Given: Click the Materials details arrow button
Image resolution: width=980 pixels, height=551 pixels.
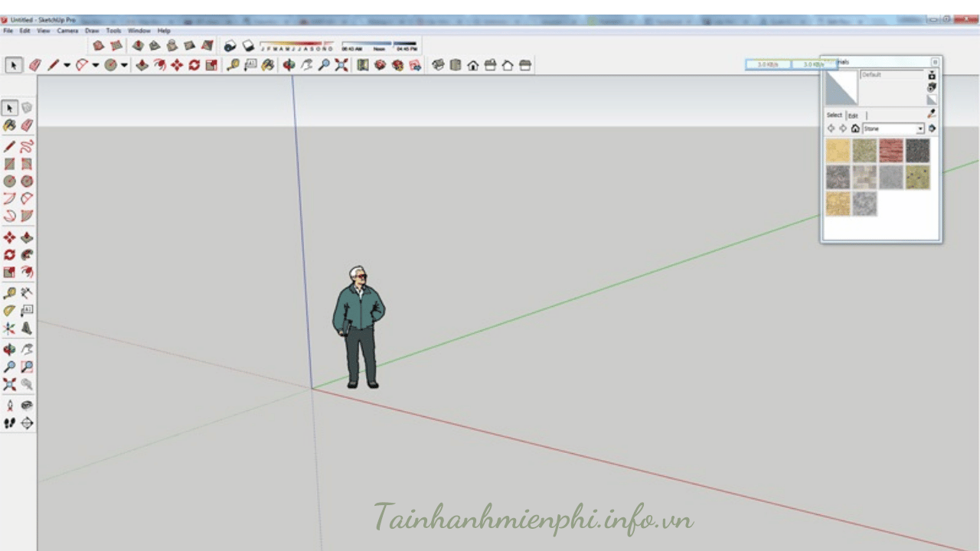Looking at the screenshot, I should (x=932, y=129).
